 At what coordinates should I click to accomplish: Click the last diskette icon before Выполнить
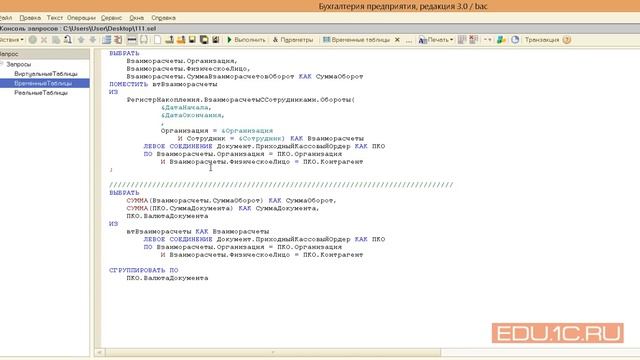pos(216,40)
